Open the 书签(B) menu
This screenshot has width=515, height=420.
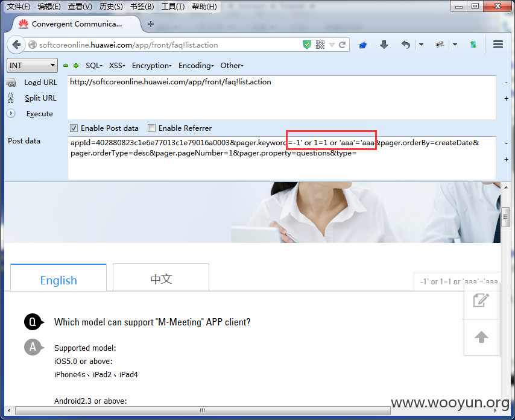(142, 7)
